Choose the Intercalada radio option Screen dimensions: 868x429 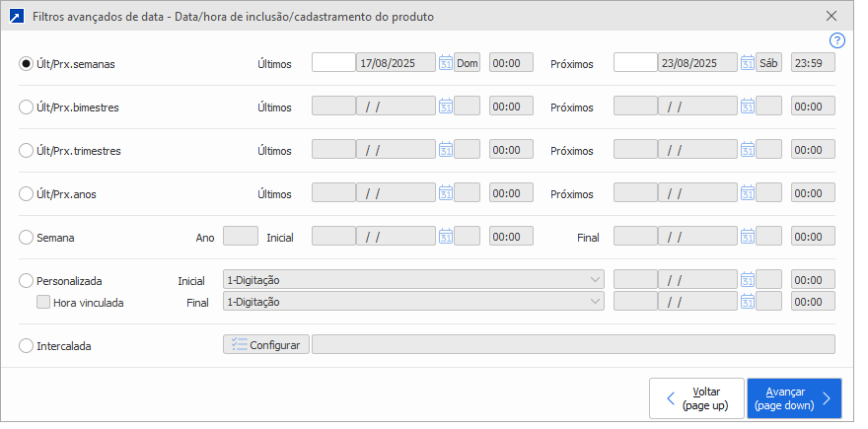[27, 345]
